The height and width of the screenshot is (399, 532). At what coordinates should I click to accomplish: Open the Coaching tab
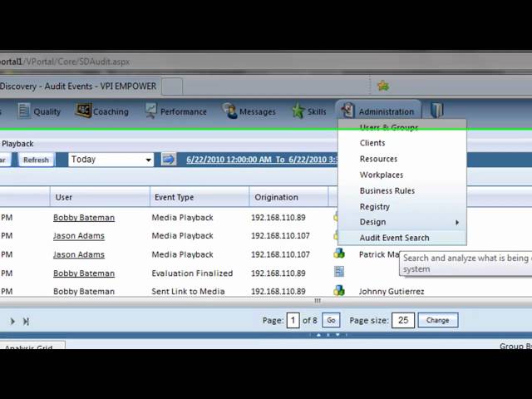101,111
